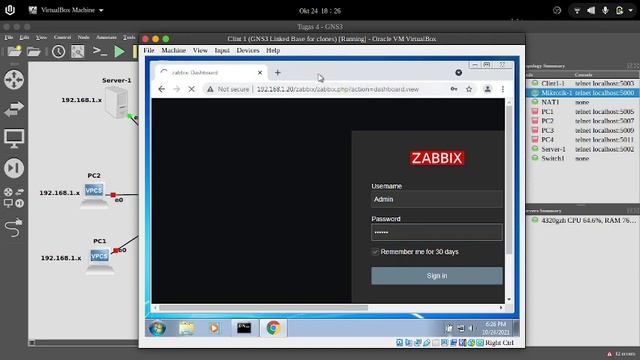Select the add a link cable tool
Screen dimensions: 640x360
(14, 228)
